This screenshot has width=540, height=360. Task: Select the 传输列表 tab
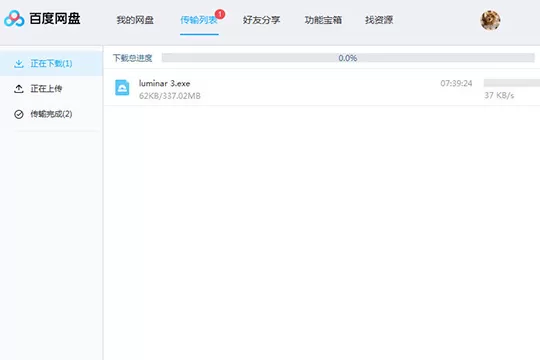click(199, 20)
